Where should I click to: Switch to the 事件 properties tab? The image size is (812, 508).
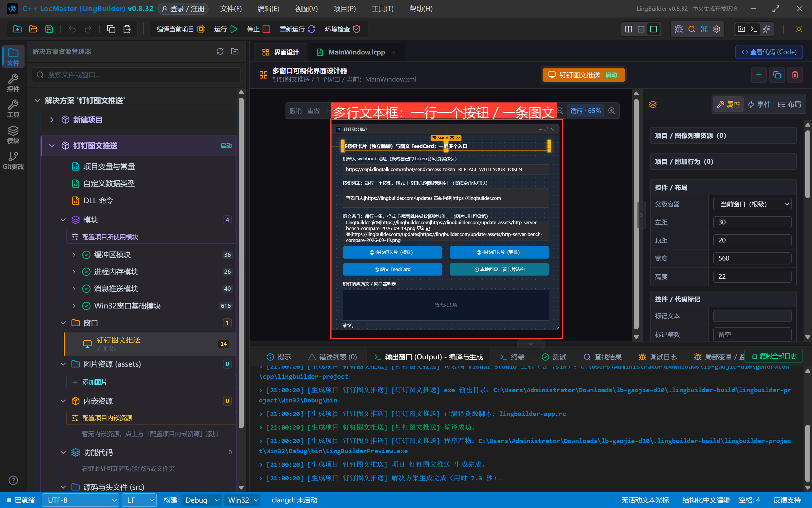pos(760,104)
